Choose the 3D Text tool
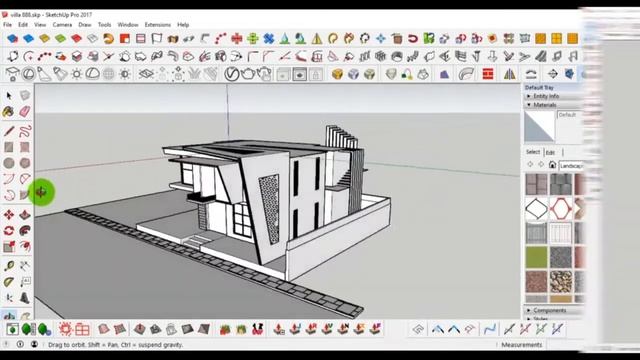Viewport: 640px width, 360px height. (x=25, y=298)
